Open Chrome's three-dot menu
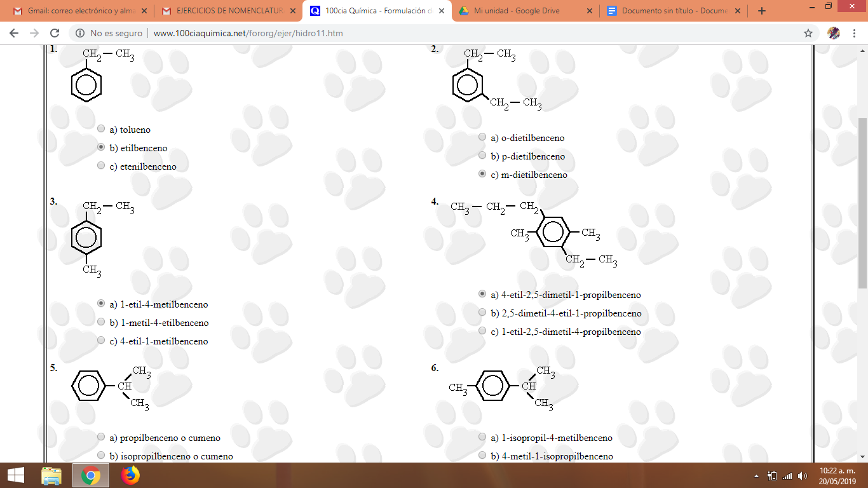This screenshot has width=868, height=488. pyautogui.click(x=854, y=33)
